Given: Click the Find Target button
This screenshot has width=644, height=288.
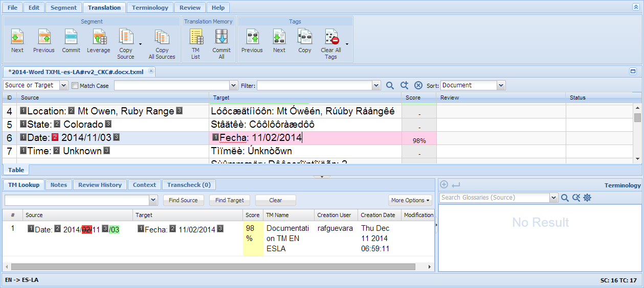Looking at the screenshot, I should coord(230,200).
